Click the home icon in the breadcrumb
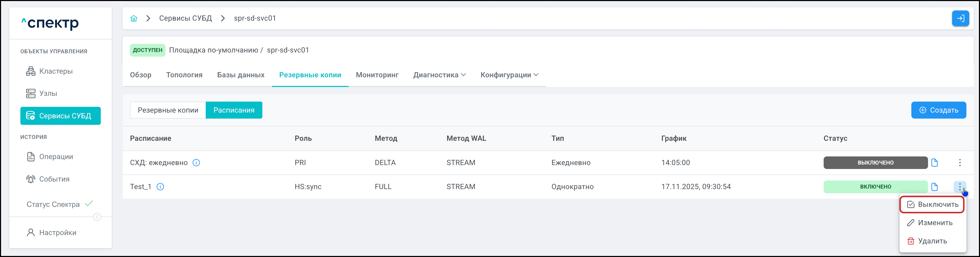Image resolution: width=980 pixels, height=257 pixels. click(134, 18)
